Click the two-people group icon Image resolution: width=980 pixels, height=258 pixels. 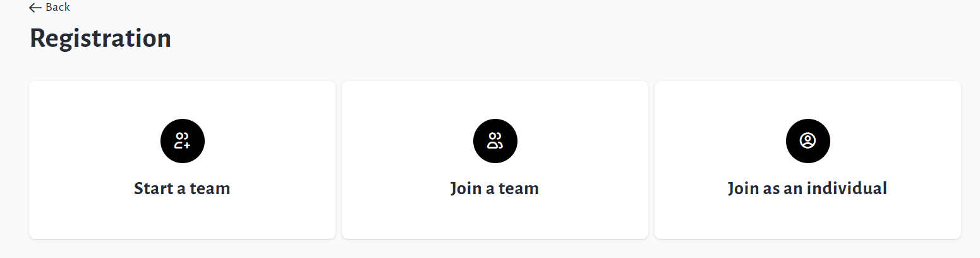tap(495, 141)
